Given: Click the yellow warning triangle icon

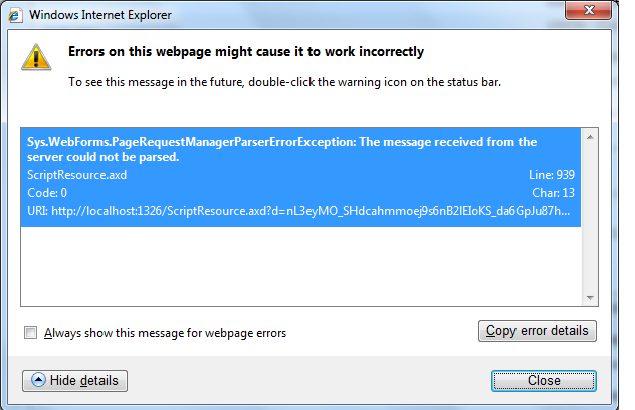Looking at the screenshot, I should pos(36,57).
